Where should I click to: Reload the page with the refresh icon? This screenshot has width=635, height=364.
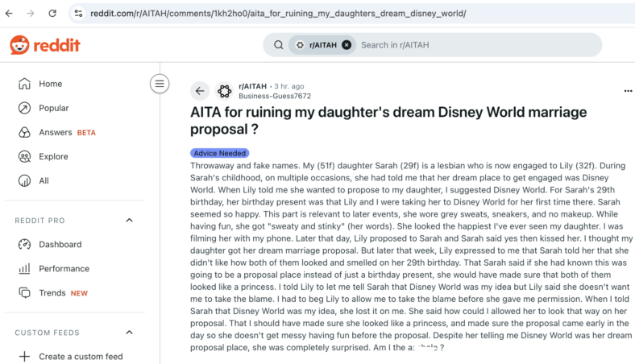pos(52,14)
